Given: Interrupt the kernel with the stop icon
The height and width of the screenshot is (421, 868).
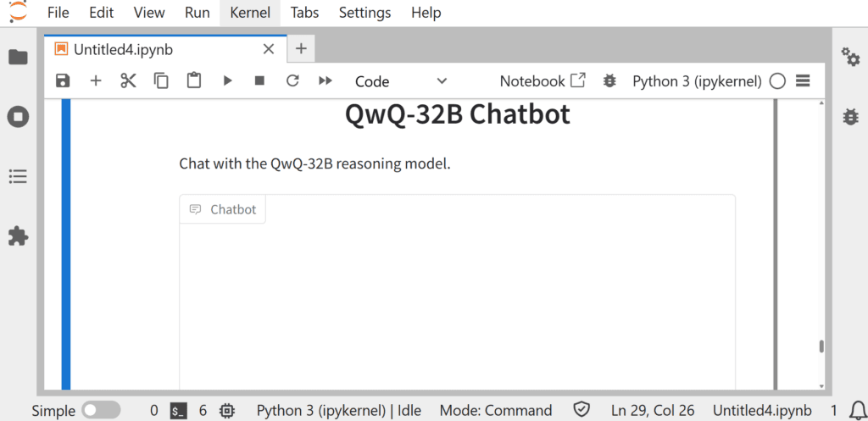Looking at the screenshot, I should [x=260, y=81].
